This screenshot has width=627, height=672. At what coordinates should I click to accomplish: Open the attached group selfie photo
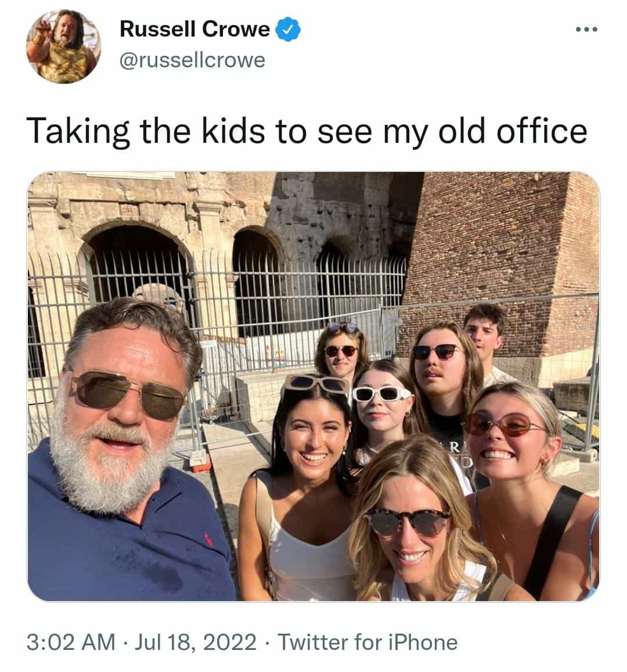(x=313, y=386)
